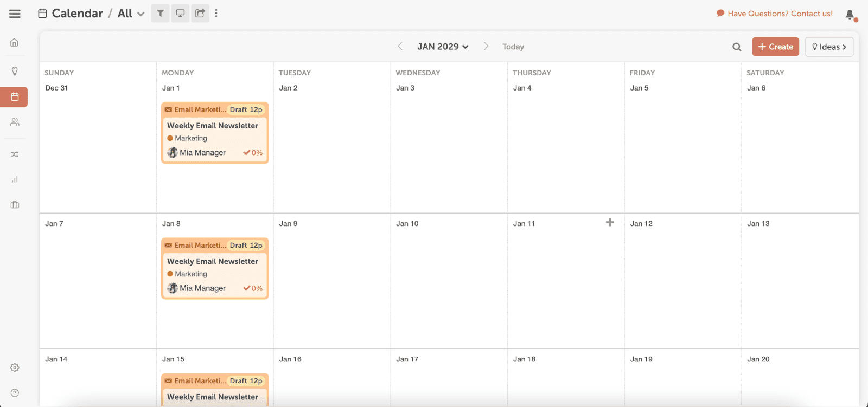This screenshot has width=868, height=407.
Task: Click the calendar search magnifier icon
Action: [737, 47]
